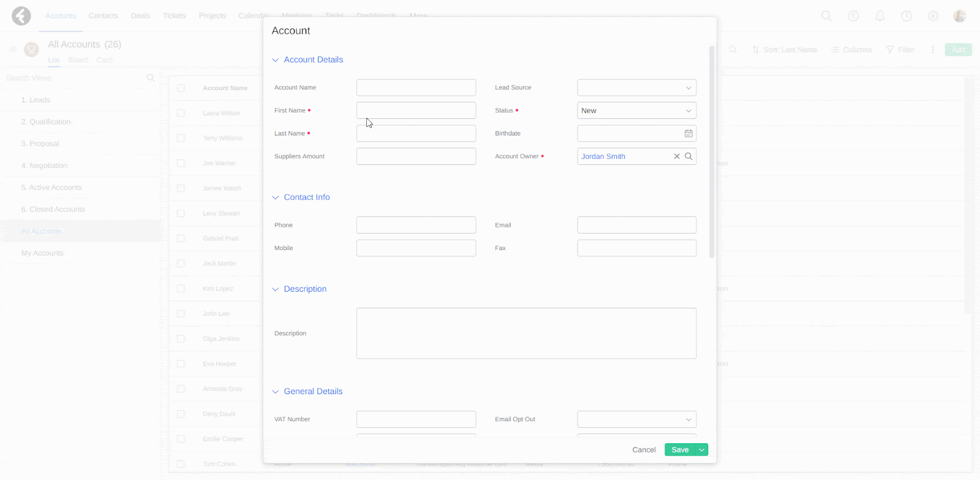The image size is (980, 480).
Task: Collapse the Contact Info section
Action: (x=276, y=197)
